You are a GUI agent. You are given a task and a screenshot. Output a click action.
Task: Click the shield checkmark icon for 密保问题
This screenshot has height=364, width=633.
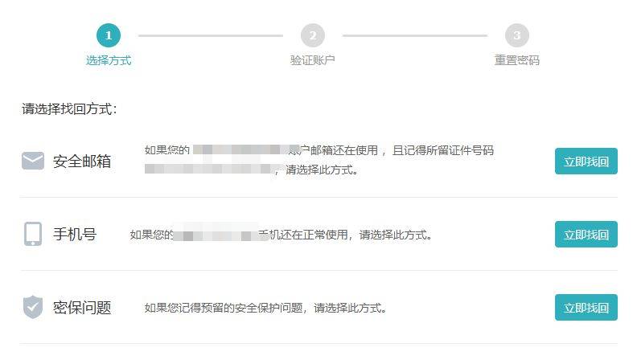(x=33, y=307)
